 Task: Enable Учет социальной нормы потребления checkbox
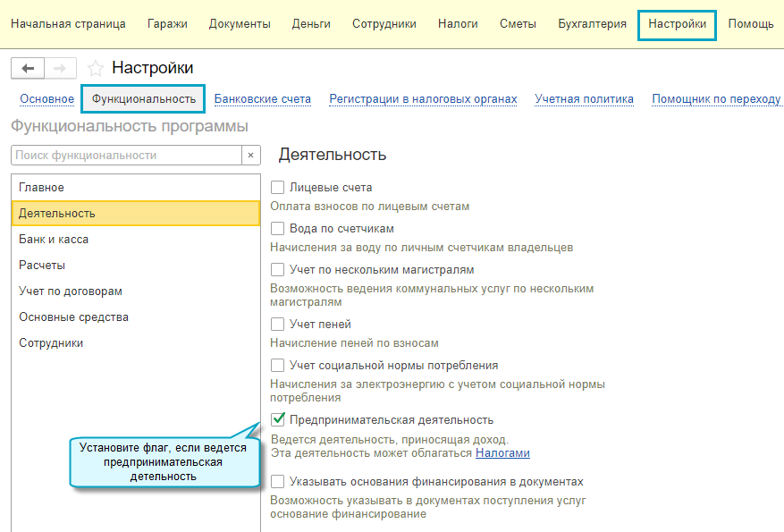pyautogui.click(x=277, y=365)
